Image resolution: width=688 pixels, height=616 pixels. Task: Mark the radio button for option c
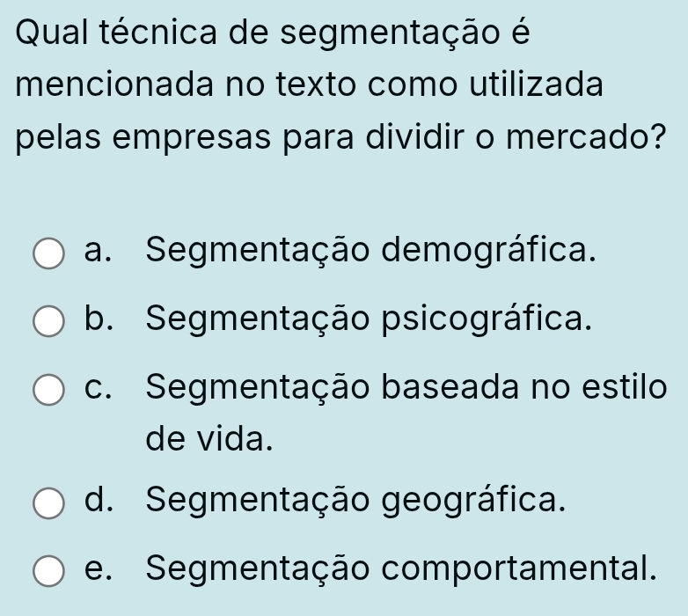tap(49, 390)
